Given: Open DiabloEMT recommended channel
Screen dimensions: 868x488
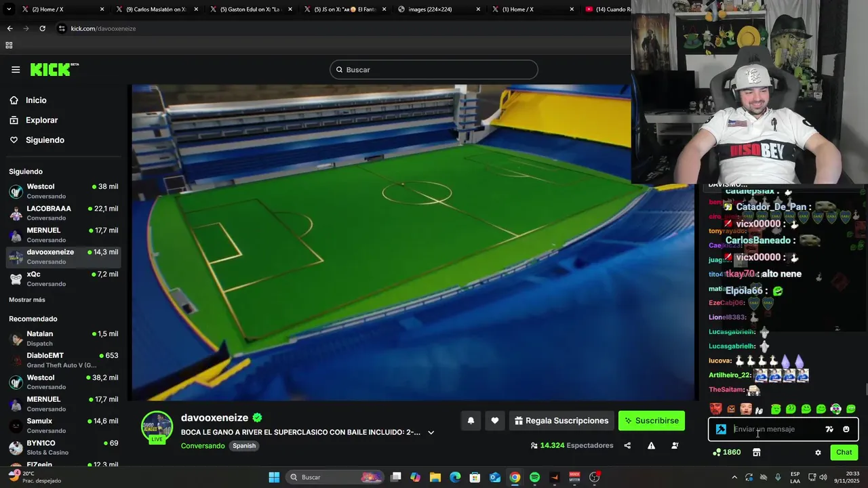Looking at the screenshot, I should [64, 360].
